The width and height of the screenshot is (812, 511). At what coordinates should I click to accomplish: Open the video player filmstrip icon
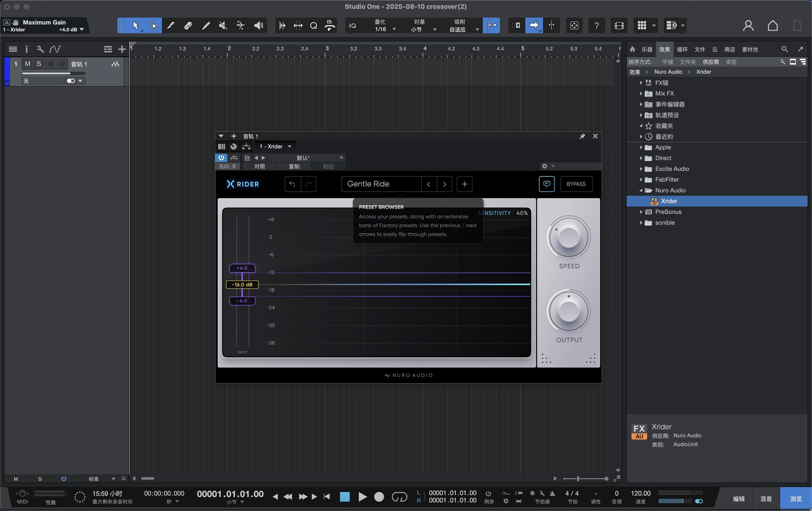[x=619, y=26]
